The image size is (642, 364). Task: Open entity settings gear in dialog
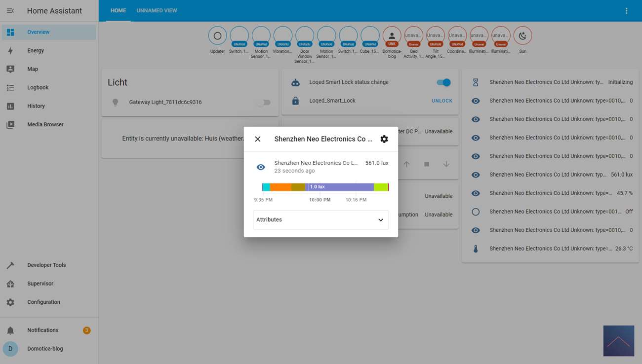[384, 139]
